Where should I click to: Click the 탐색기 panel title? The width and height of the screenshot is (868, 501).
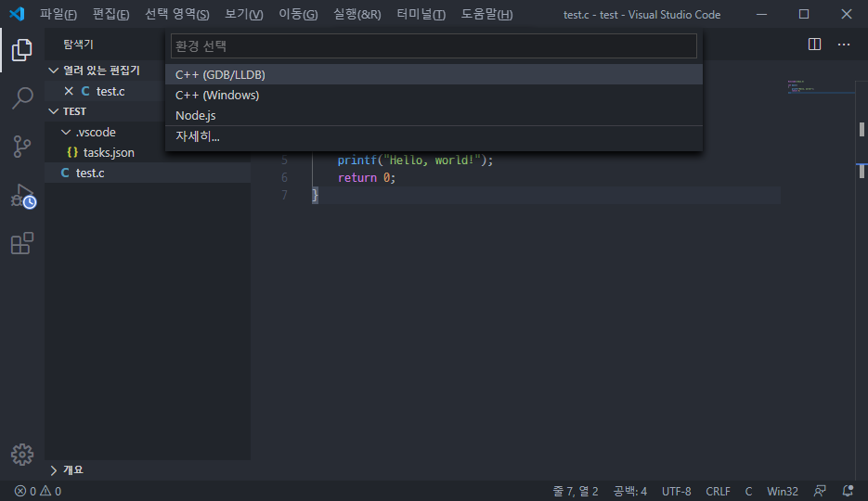point(78,45)
